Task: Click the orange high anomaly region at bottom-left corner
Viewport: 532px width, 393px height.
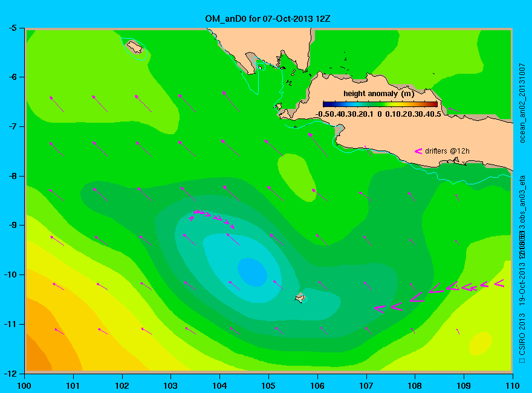Action: tap(37, 353)
